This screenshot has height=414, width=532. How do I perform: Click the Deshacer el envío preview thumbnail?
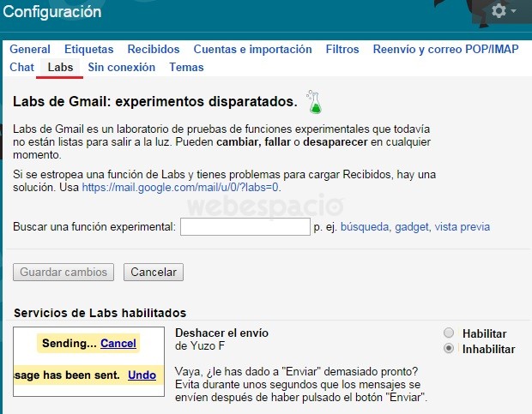click(x=88, y=362)
